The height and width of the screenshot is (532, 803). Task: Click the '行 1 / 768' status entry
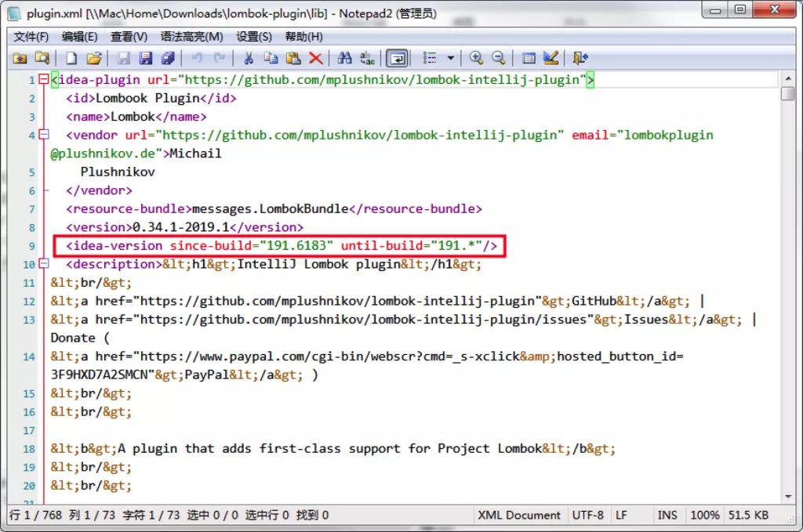click(35, 515)
